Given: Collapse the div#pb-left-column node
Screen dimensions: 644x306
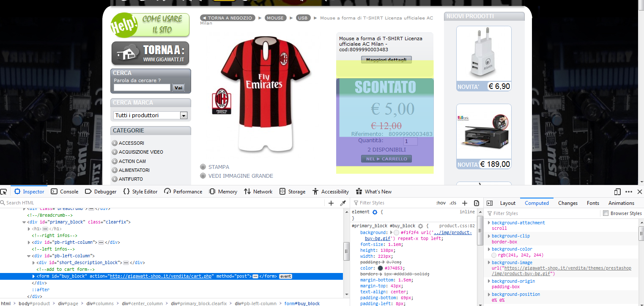Looking at the screenshot, I should [x=29, y=256].
